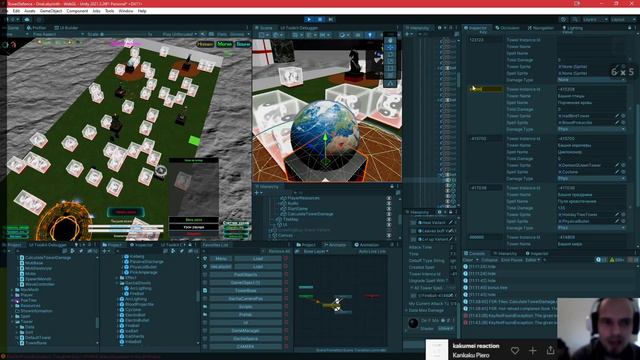Open the Window menu

(x=126, y=11)
